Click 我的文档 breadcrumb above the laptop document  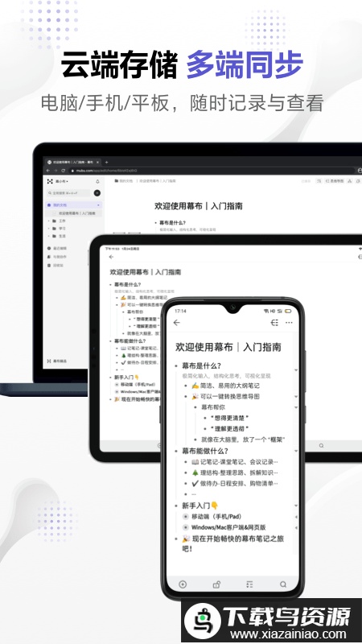point(124,180)
